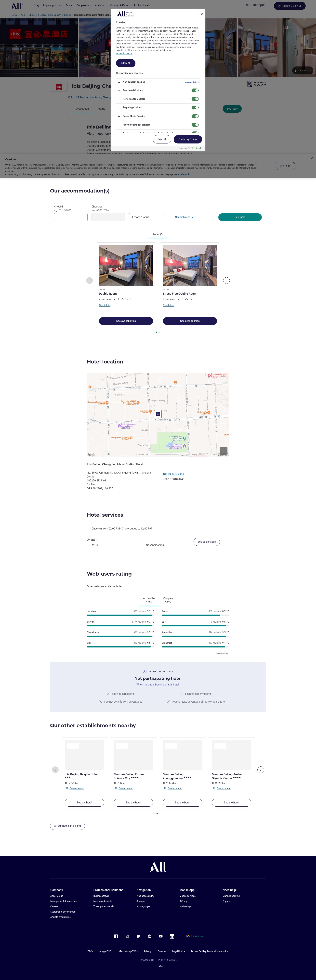Click the Check-In date field
Image resolution: width=316 pixels, height=980 pixels.
(71, 217)
